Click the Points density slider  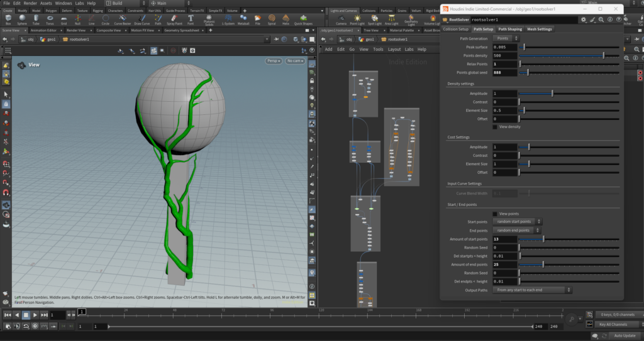569,55
